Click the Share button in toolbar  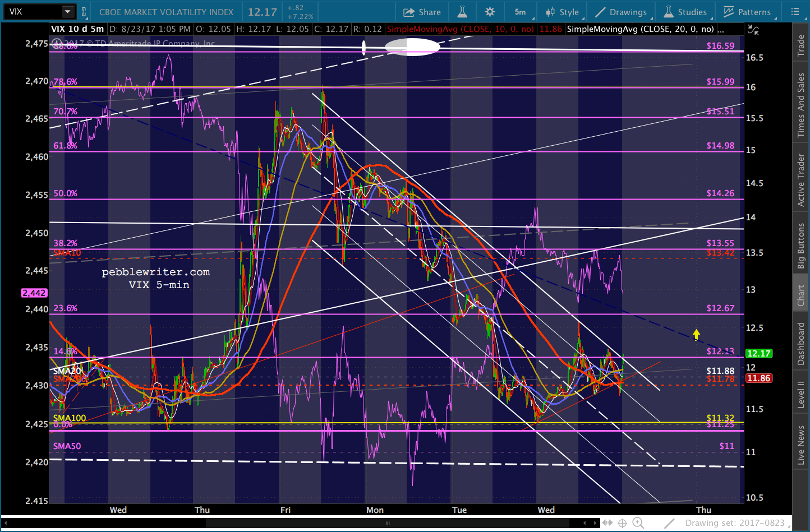pyautogui.click(x=422, y=12)
